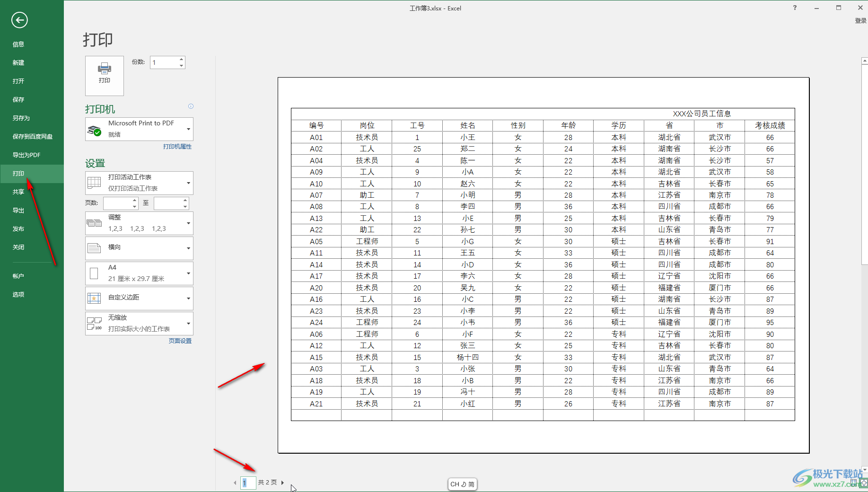Expand the 打印活动工作表 print range dropdown
Screen dimensions: 868x492
point(139,183)
